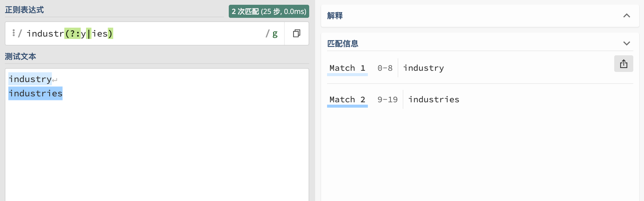The image size is (644, 201).
Task: Open the delimiter options dots menu
Action: coord(14,33)
